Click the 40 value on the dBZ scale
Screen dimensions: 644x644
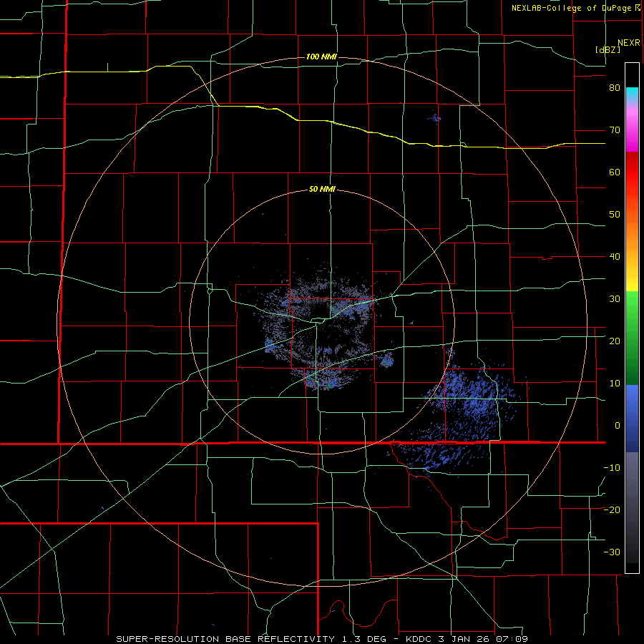point(615,257)
